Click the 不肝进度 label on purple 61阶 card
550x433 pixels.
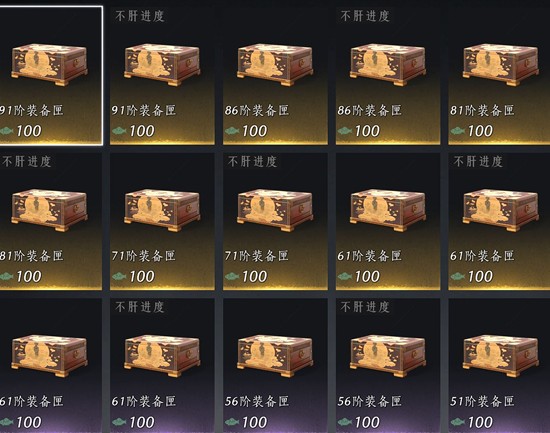point(140,307)
